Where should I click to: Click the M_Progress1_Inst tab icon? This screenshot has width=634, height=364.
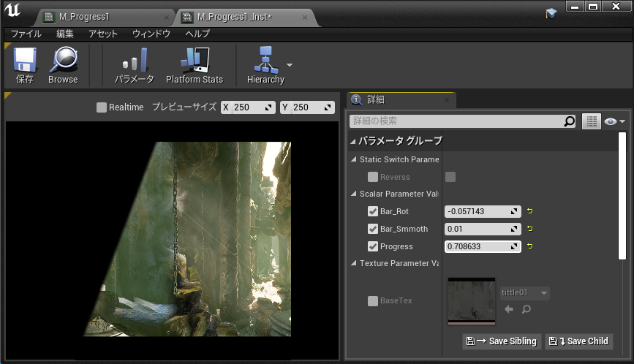(187, 17)
